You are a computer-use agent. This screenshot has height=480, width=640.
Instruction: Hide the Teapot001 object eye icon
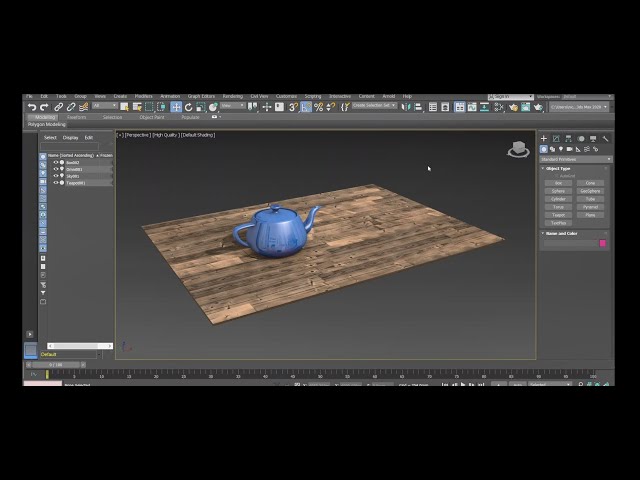[56, 183]
